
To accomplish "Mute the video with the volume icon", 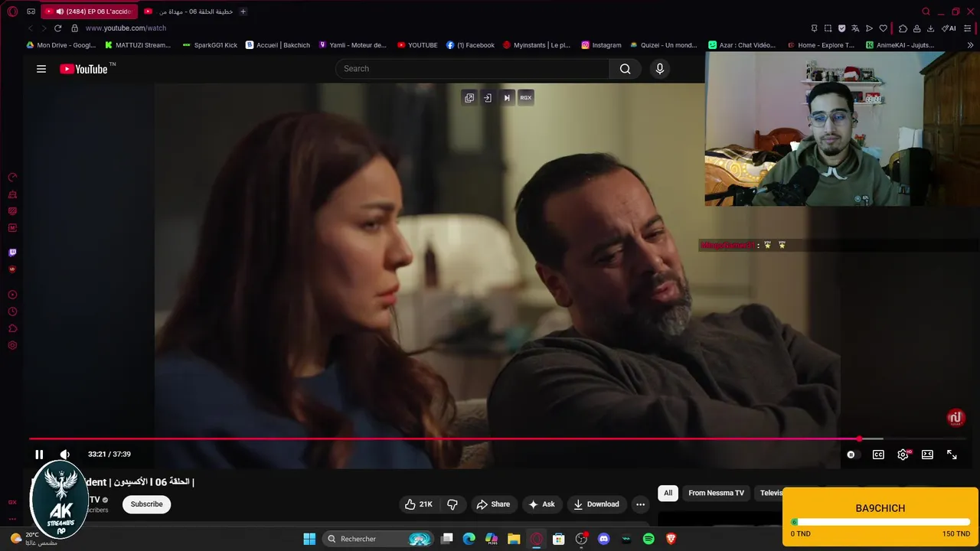I will tap(65, 455).
